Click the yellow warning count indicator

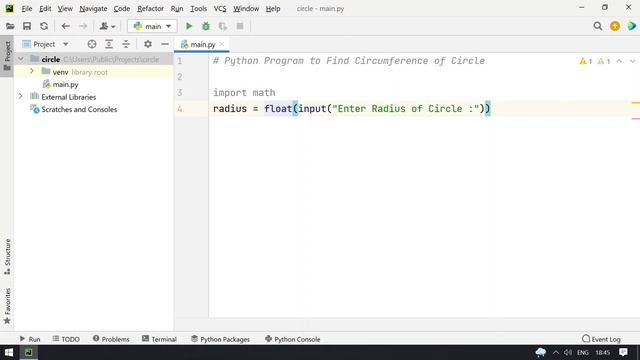click(586, 61)
